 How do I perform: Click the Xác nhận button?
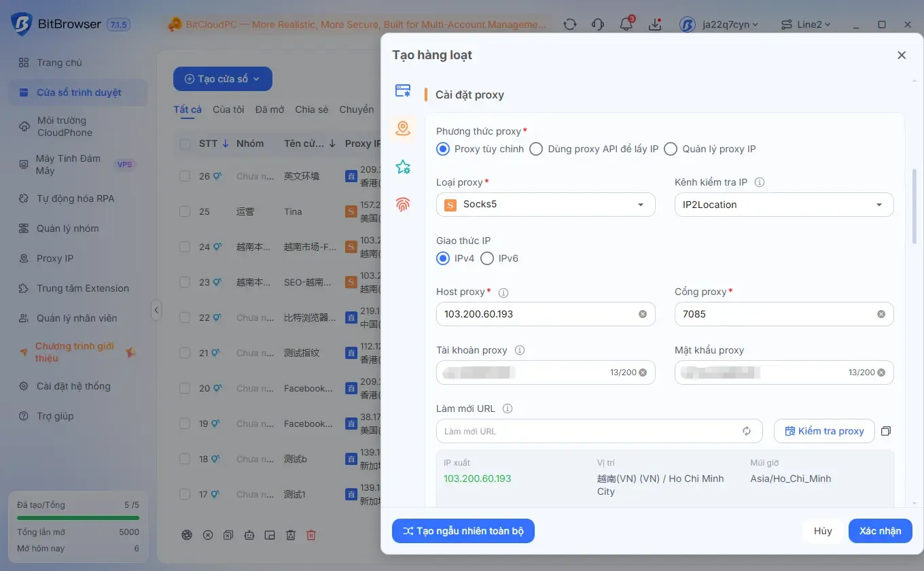click(x=881, y=531)
